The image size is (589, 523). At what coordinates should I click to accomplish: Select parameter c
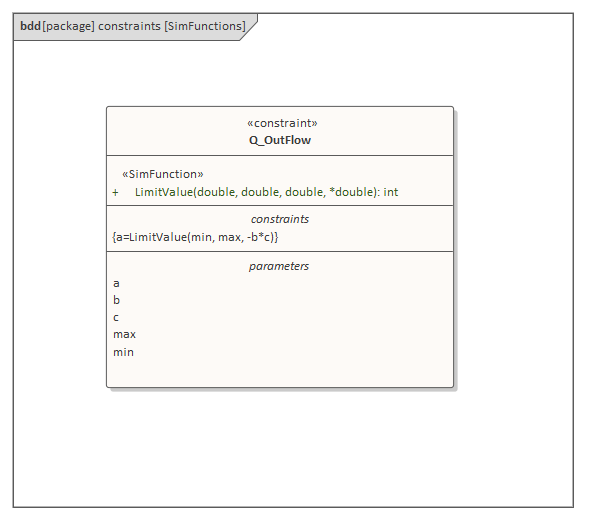(x=116, y=318)
